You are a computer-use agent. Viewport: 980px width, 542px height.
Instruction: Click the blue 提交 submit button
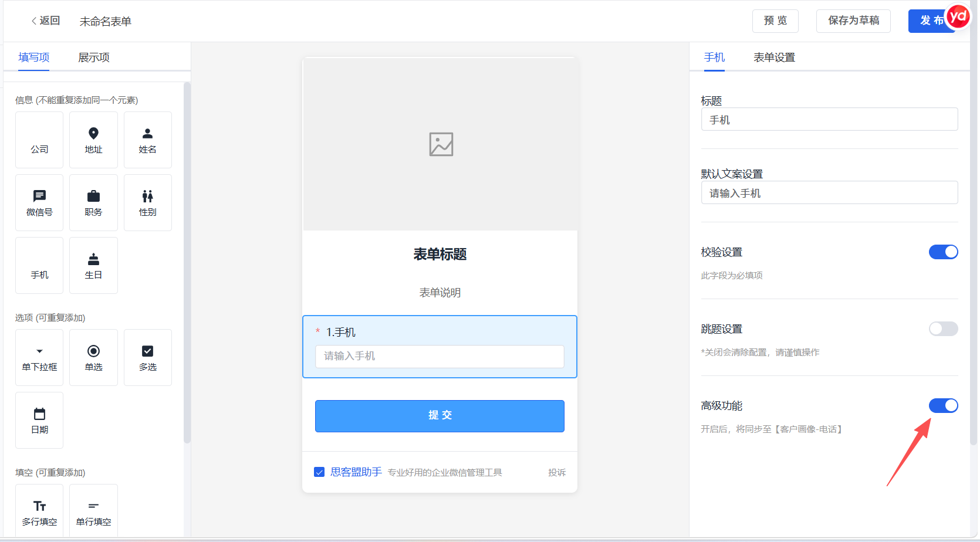point(440,416)
